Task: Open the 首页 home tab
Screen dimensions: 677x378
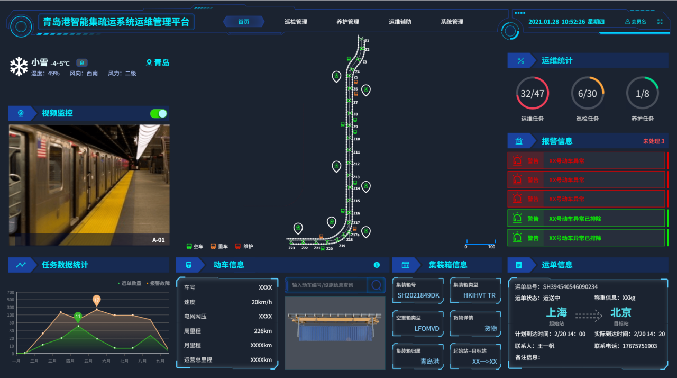Action: (x=244, y=22)
